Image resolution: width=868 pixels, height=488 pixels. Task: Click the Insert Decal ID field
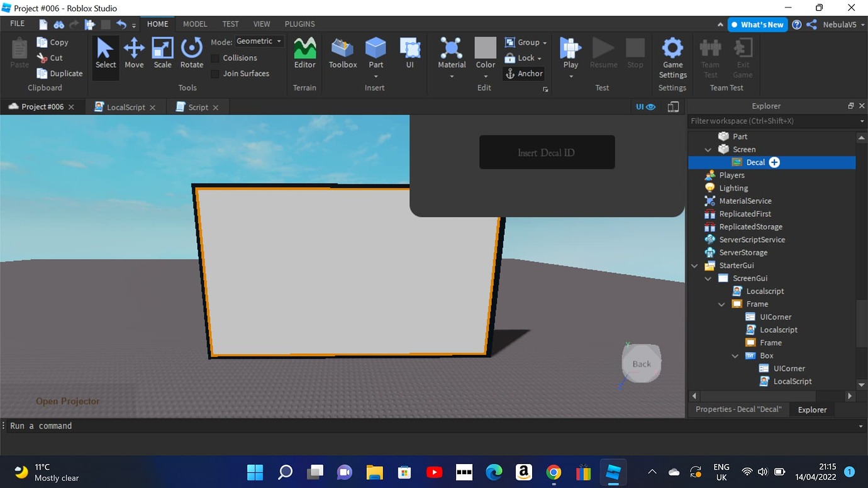(x=547, y=152)
